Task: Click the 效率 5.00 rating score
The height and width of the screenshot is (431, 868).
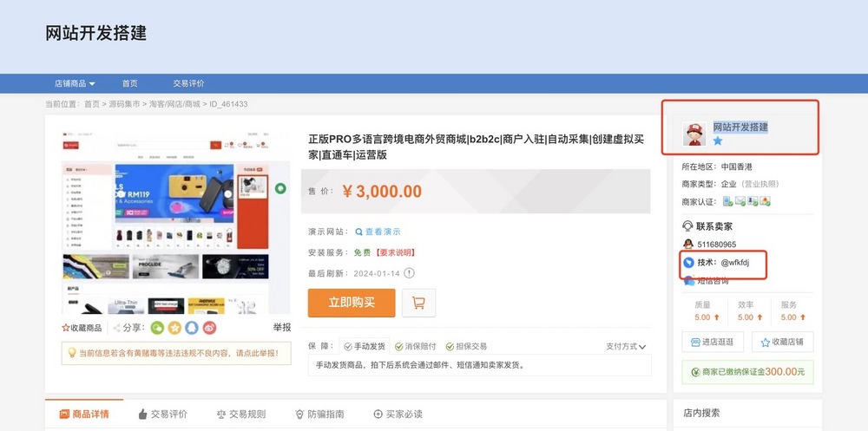Action: click(745, 317)
